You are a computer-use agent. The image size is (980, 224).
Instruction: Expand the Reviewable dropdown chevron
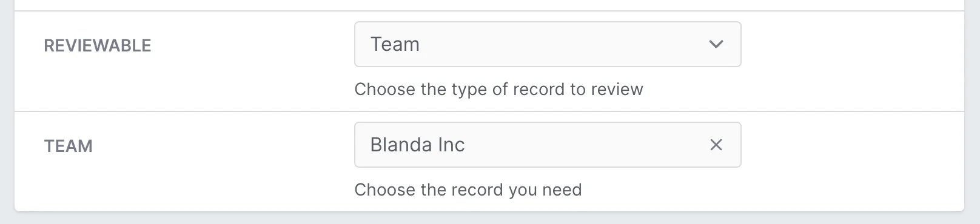[716, 44]
